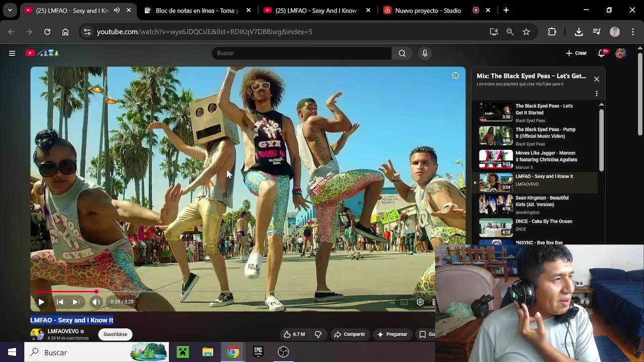This screenshot has height=362, width=644.
Task: Install app icon in the address bar
Action: point(494,32)
